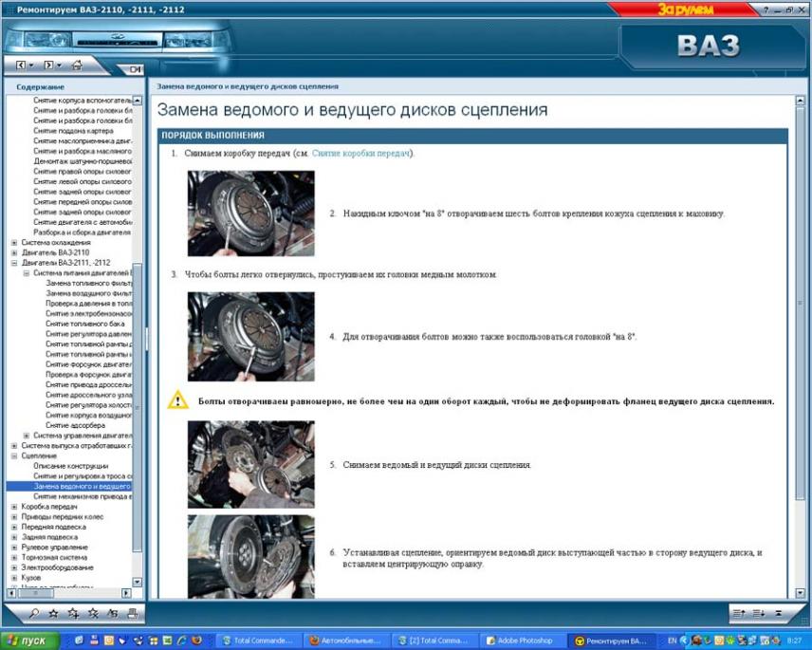Click the previous topic icon at bottom right
Screen dimensions: 812x650
click(739, 613)
